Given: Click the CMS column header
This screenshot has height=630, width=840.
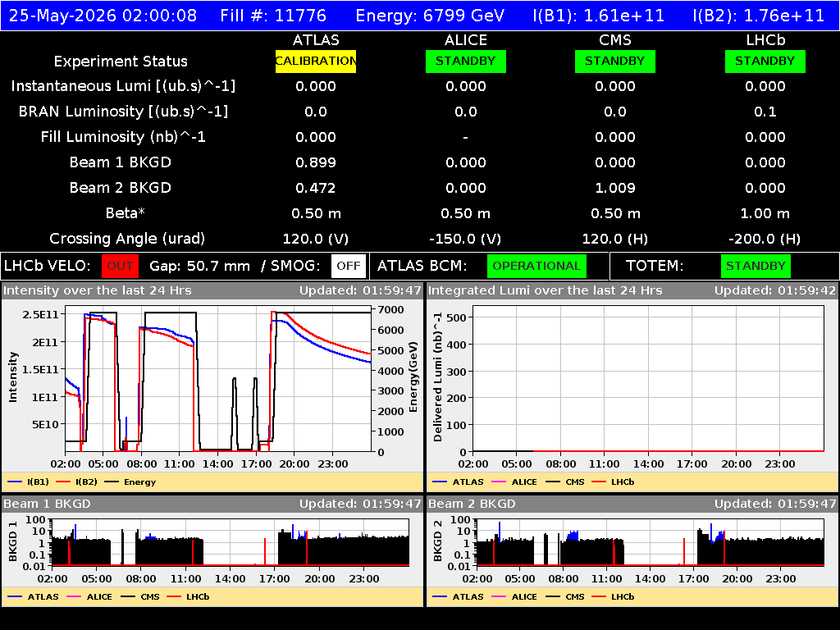Looking at the screenshot, I should click(x=615, y=40).
